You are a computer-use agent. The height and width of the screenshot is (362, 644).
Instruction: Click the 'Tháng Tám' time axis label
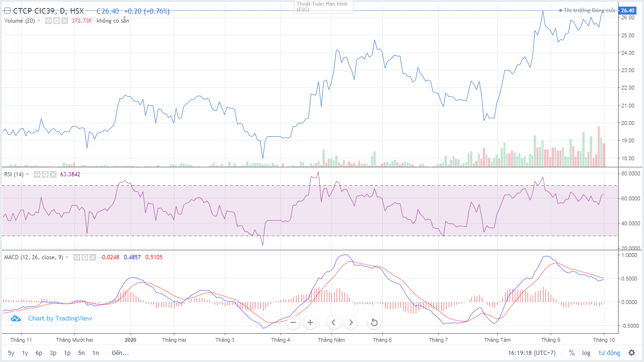497,340
